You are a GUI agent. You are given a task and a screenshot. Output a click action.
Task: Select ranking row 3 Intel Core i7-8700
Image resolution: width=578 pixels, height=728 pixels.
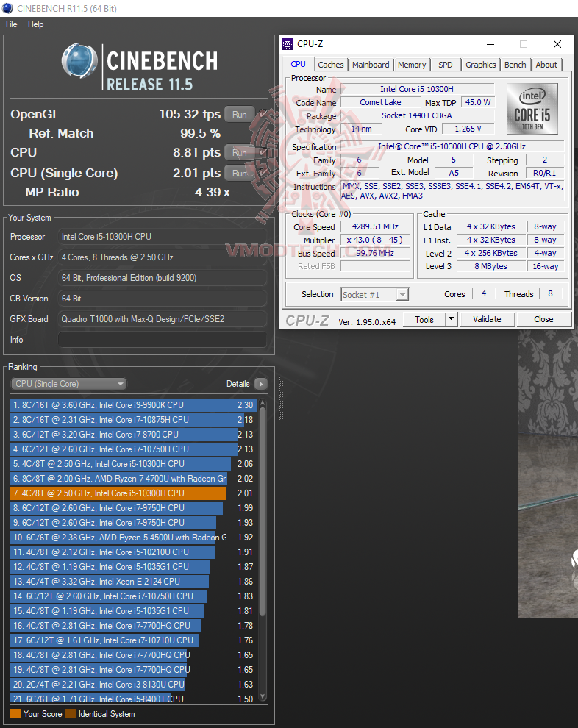pos(133,435)
